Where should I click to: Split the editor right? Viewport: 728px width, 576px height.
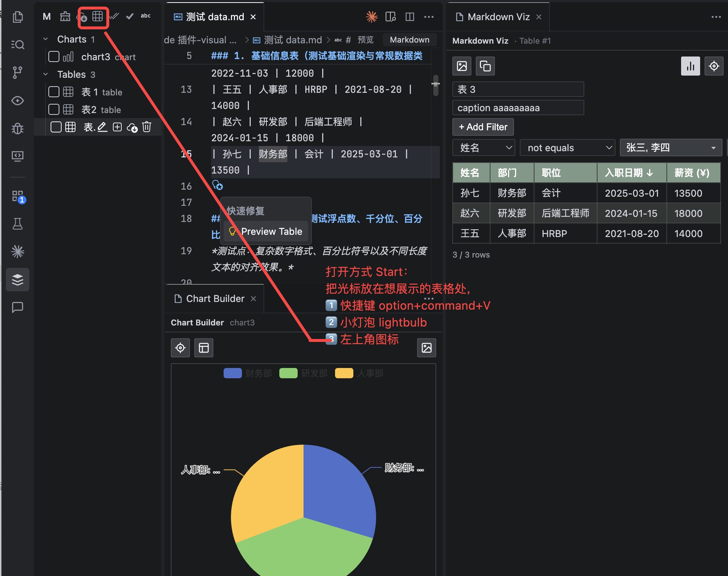(410, 17)
